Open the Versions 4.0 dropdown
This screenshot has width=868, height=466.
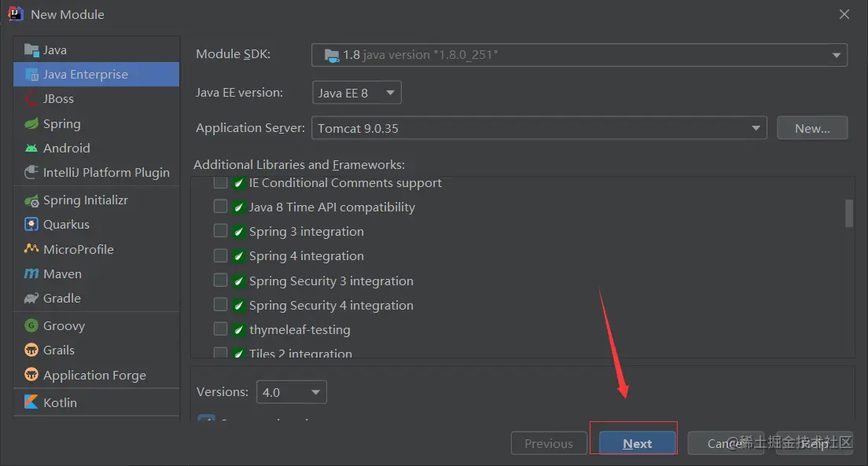tap(291, 392)
